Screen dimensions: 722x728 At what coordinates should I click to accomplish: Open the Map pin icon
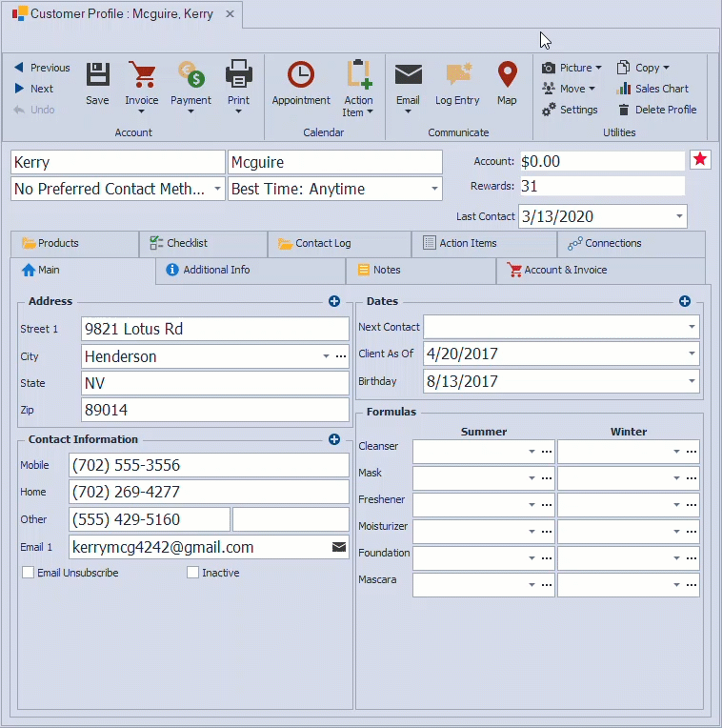[x=507, y=74]
